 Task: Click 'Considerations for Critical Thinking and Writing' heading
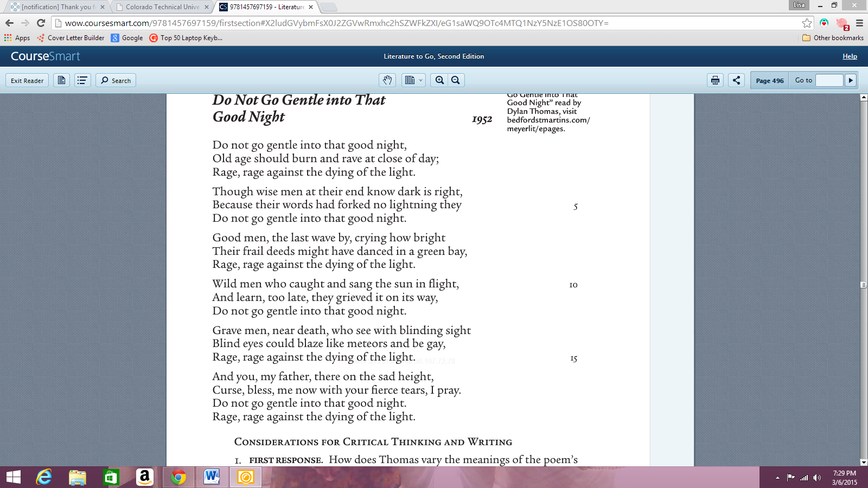pyautogui.click(x=373, y=442)
